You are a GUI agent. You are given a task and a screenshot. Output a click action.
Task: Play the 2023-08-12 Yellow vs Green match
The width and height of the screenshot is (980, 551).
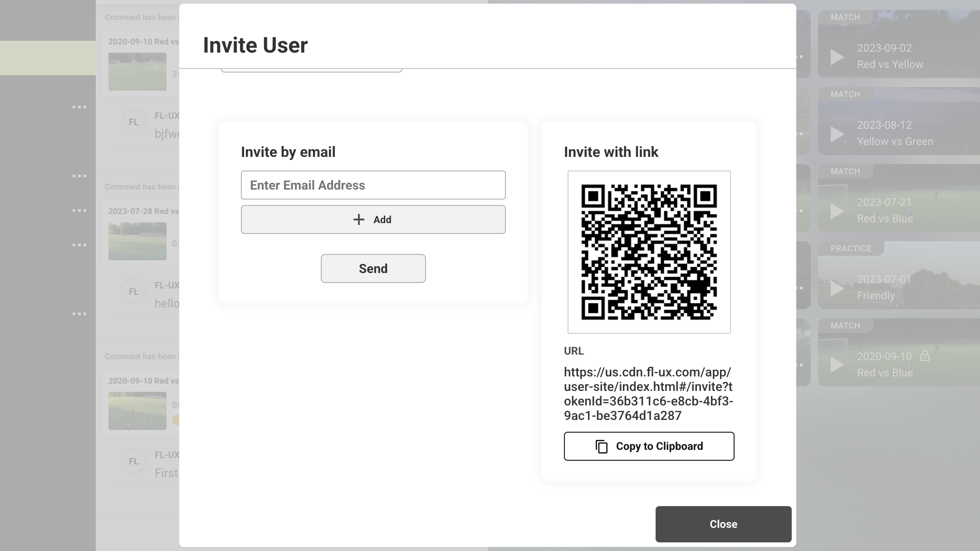[837, 134]
